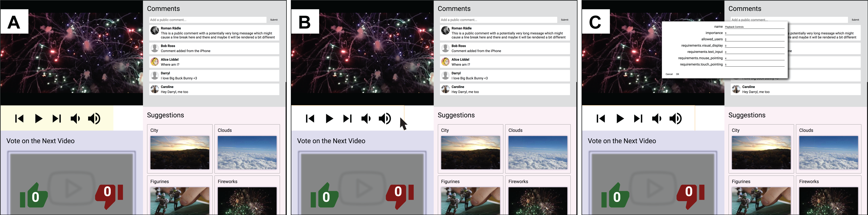Open Fireworks suggestion thumbnail in panel B
Viewport: 868px width, 215px height.
[538, 201]
